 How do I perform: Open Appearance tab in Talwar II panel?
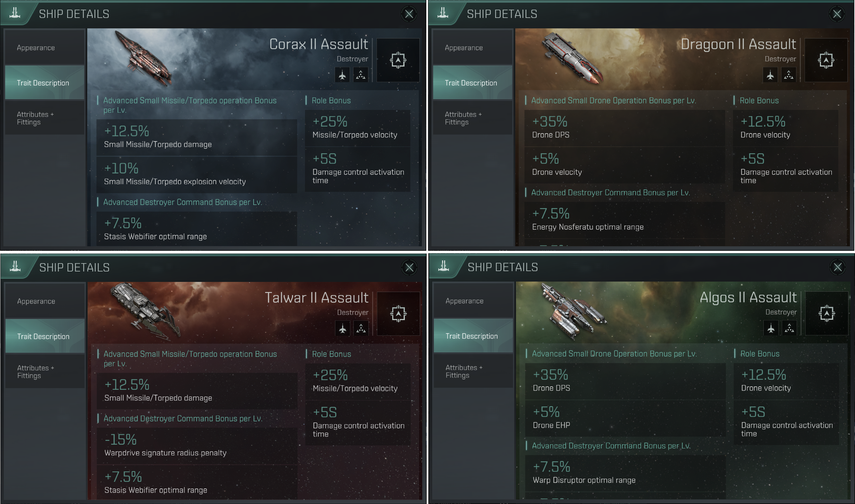coord(45,301)
